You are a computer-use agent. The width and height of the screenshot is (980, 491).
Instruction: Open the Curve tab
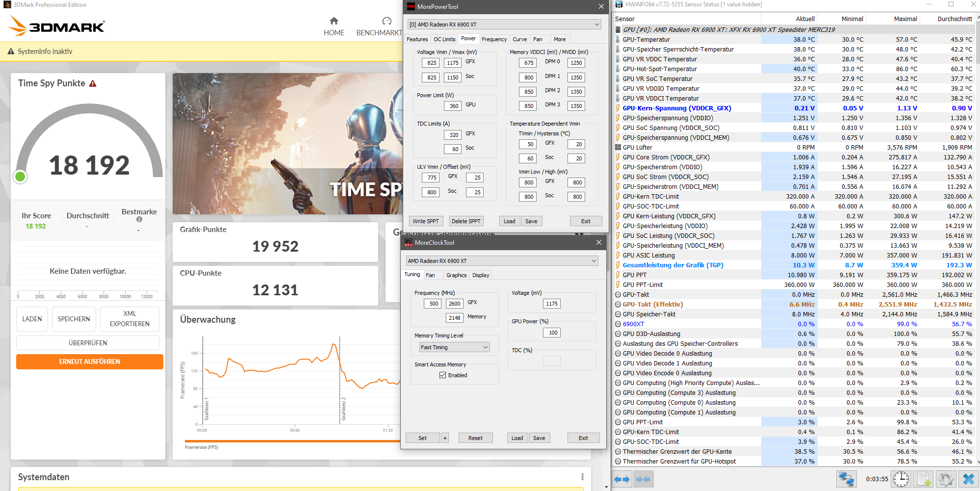[520, 39]
